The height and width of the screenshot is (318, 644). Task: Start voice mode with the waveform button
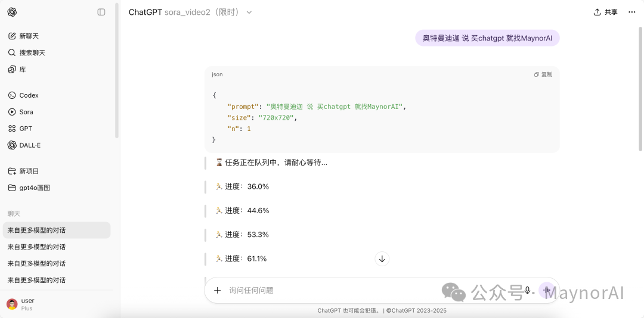pyautogui.click(x=547, y=291)
